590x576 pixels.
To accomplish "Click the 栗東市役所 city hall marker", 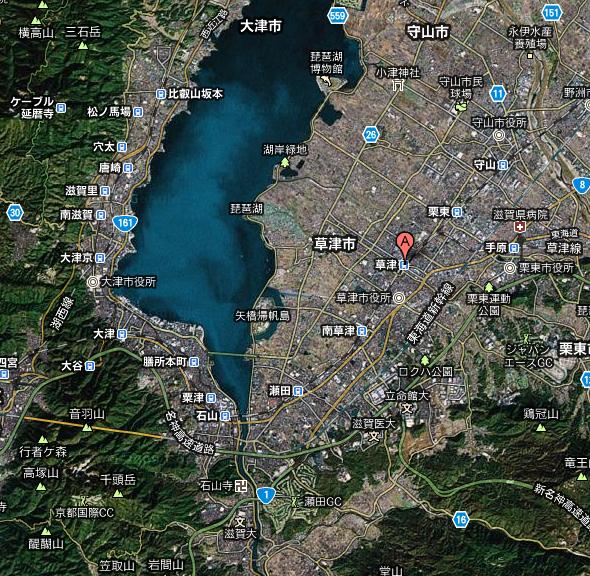I will 510,268.
